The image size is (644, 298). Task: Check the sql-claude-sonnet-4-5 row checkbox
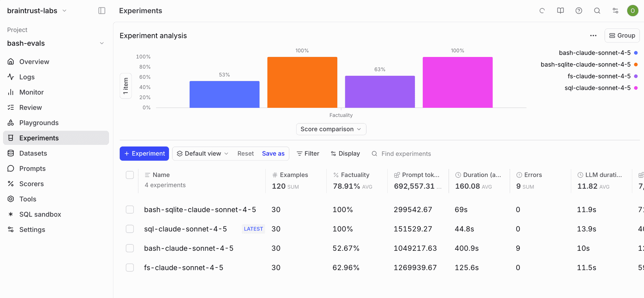tap(130, 229)
